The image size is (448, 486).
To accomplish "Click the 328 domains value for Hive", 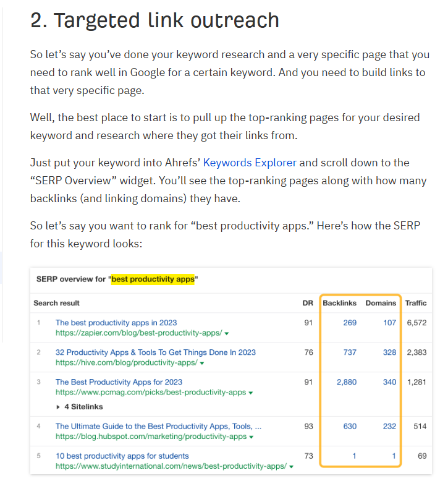I will click(389, 352).
